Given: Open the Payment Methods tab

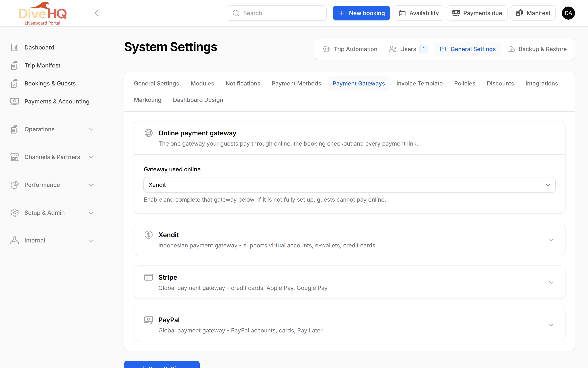Looking at the screenshot, I should 296,83.
